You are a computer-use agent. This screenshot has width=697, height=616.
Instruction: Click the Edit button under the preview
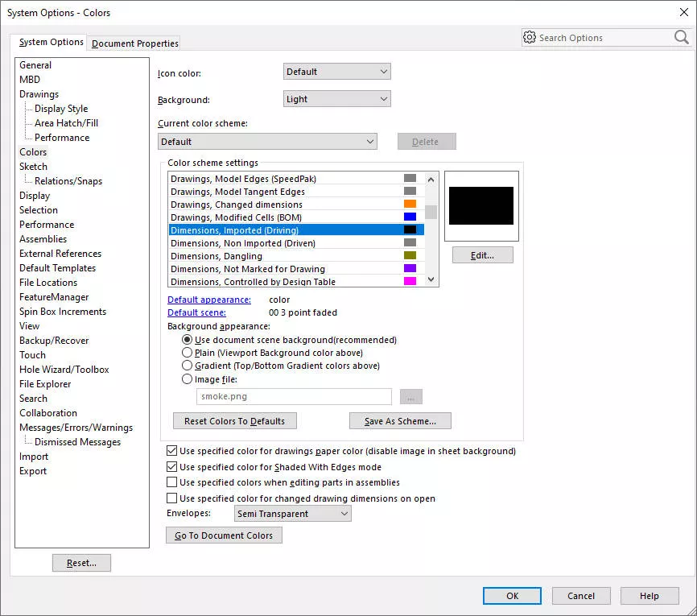481,254
